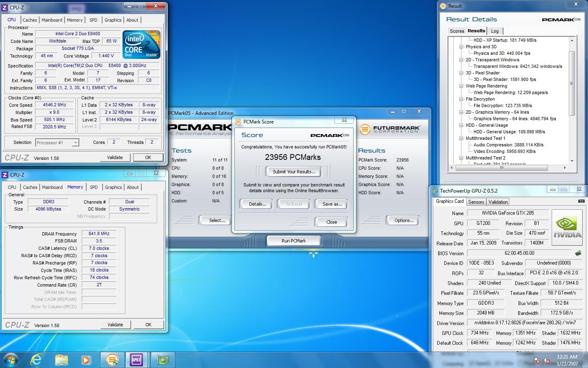Click the GPU name field NVIDIA GeForce GTX 285
This screenshot has width=588, height=368.
tap(507, 213)
